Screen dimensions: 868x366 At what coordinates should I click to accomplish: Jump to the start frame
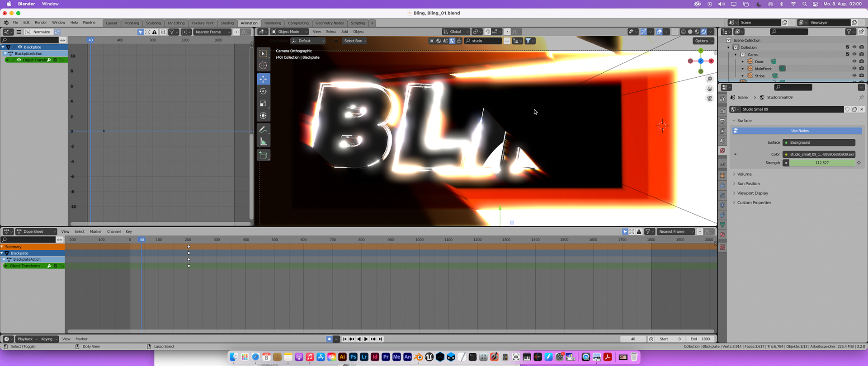tap(345, 339)
